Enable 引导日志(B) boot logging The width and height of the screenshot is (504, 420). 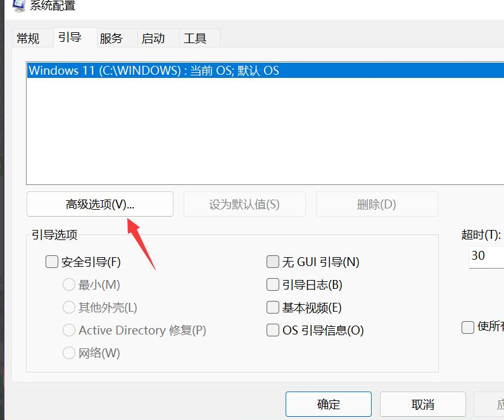[x=273, y=285]
